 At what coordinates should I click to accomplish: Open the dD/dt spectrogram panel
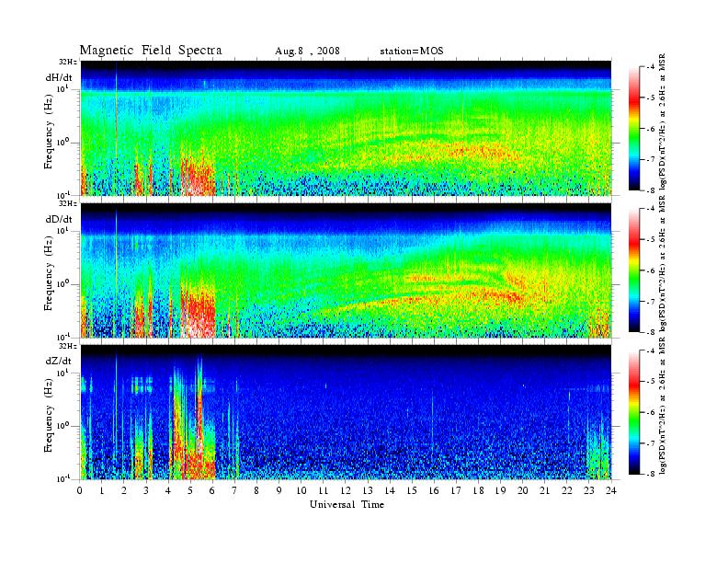(x=347, y=270)
